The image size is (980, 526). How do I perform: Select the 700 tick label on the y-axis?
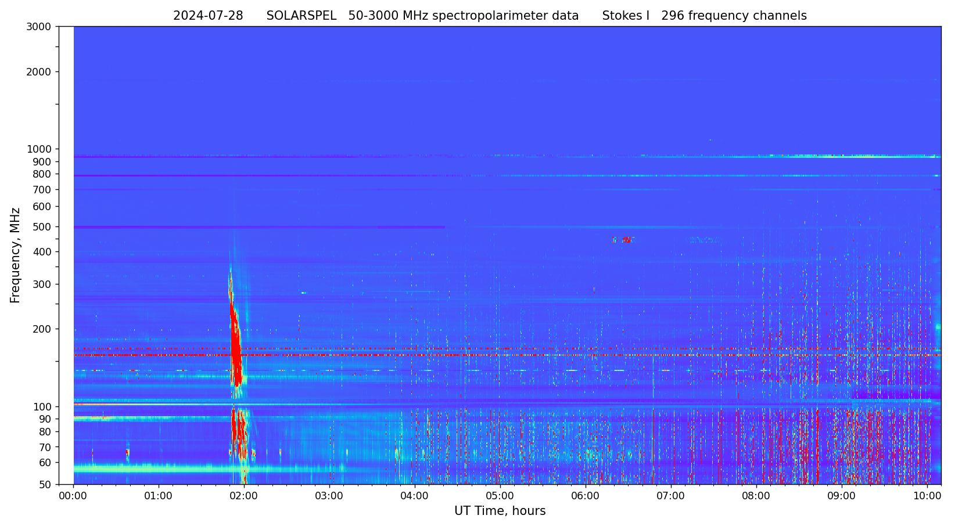(42, 190)
